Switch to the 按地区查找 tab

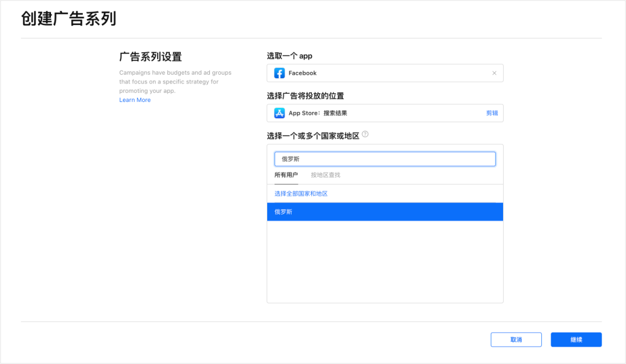pos(326,175)
